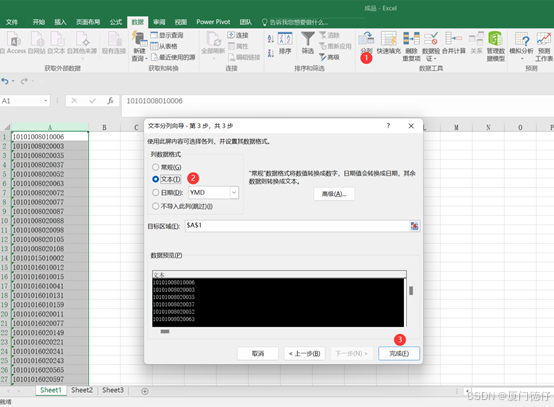Image resolution: width=554 pixels, height=407 pixels.
Task: Click the dialog help question mark
Action: pyautogui.click(x=388, y=126)
